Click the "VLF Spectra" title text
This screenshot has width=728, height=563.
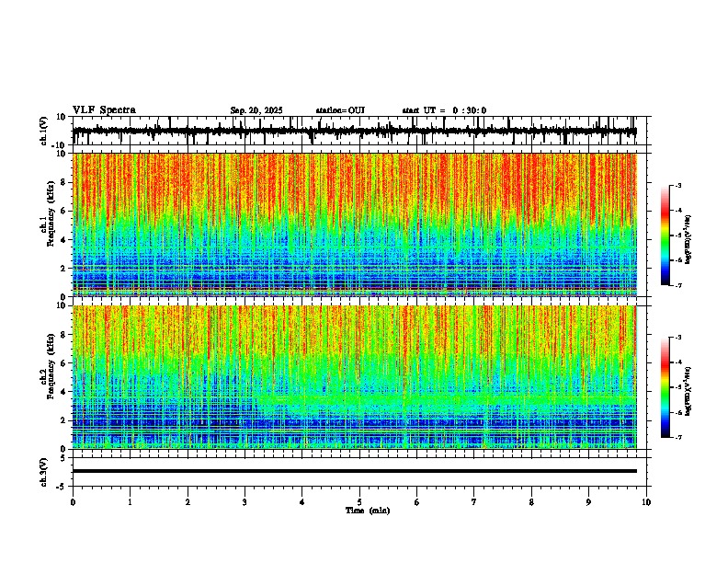pos(104,110)
